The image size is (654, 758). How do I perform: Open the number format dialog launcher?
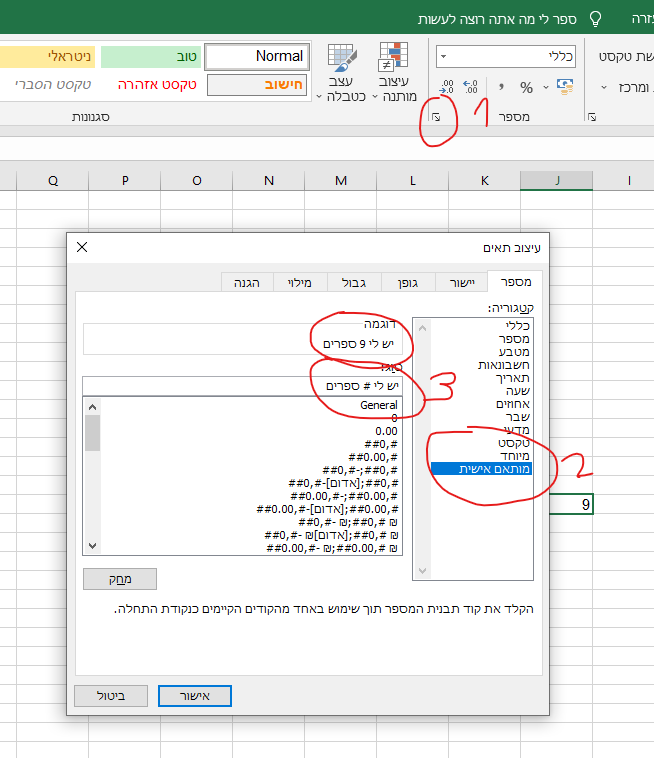(436, 117)
